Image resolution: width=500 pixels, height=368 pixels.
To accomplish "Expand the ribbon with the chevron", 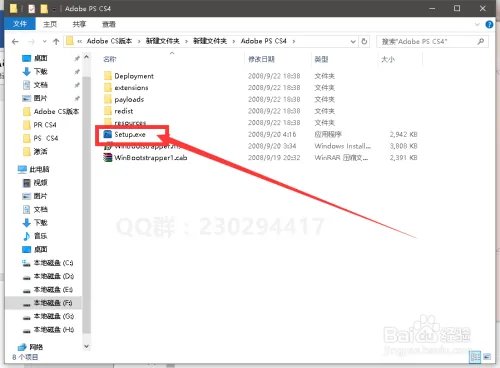I will pyautogui.click(x=477, y=24).
